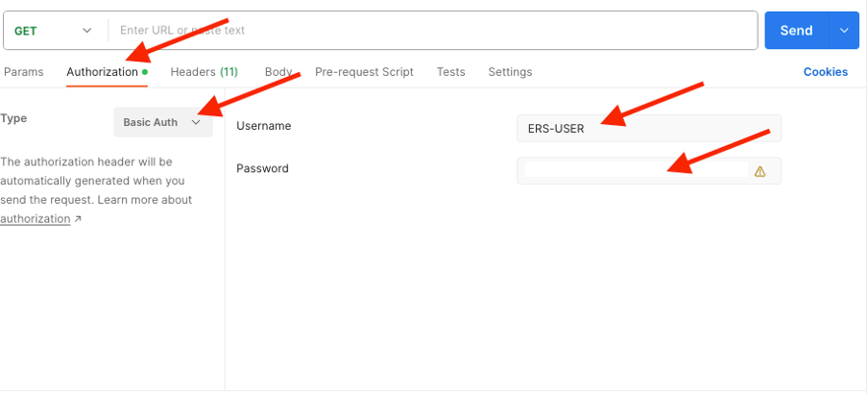The width and height of the screenshot is (868, 394).
Task: Follow the authorization learn more link
Action: 36,219
